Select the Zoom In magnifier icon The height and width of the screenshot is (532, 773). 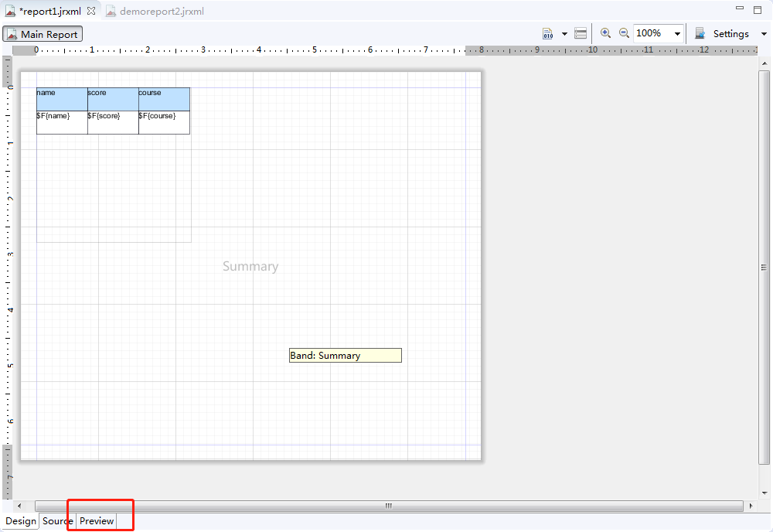[x=606, y=33]
